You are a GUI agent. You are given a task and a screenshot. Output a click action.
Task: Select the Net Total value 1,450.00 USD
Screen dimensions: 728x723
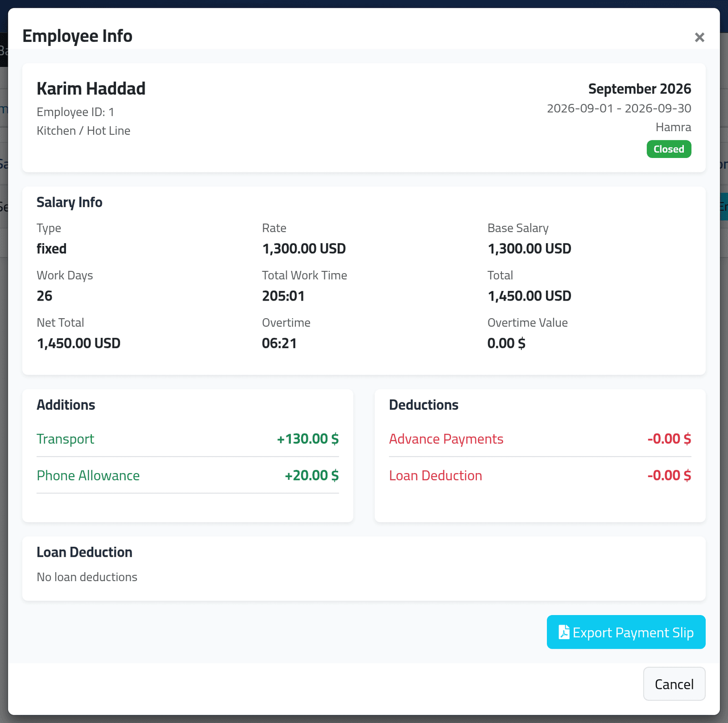pos(79,343)
